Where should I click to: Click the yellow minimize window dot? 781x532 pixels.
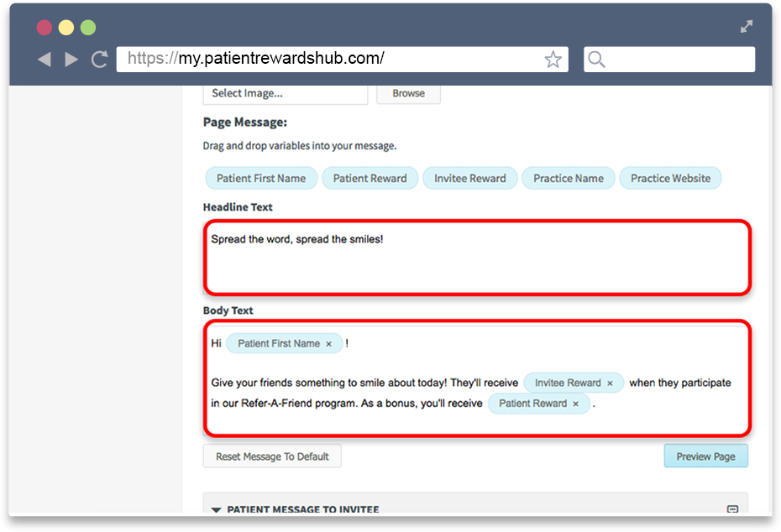coord(66,28)
